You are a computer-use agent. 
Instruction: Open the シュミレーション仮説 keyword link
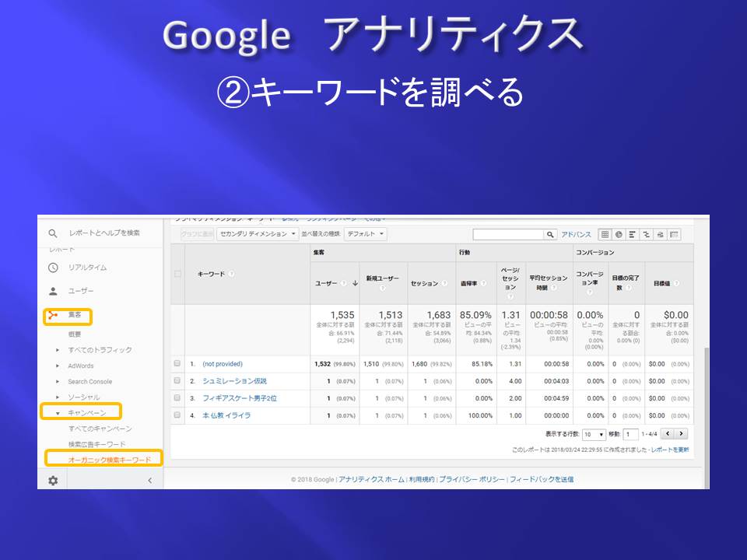[x=234, y=381]
